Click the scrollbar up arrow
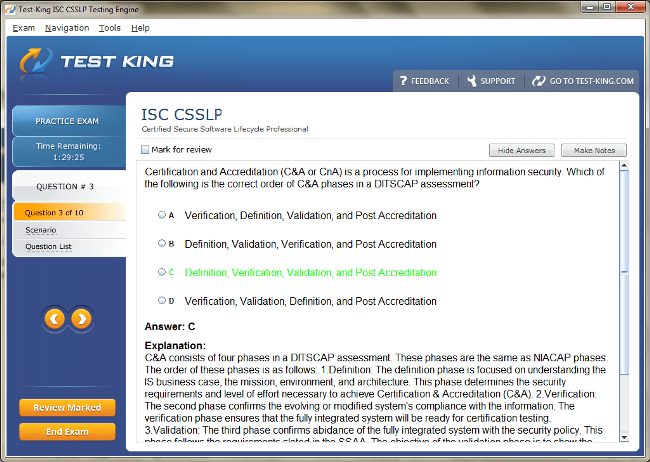This screenshot has height=462, width=650. 624,165
